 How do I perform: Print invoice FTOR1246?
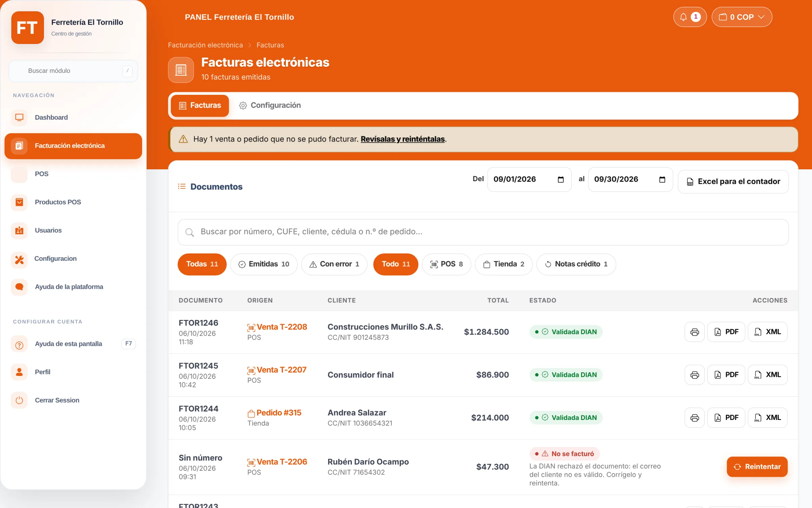[x=695, y=332]
